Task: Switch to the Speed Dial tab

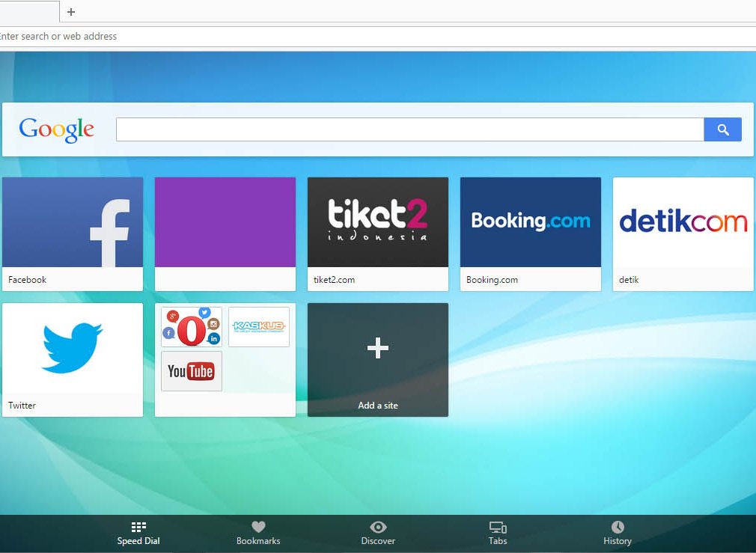Action: [138, 534]
